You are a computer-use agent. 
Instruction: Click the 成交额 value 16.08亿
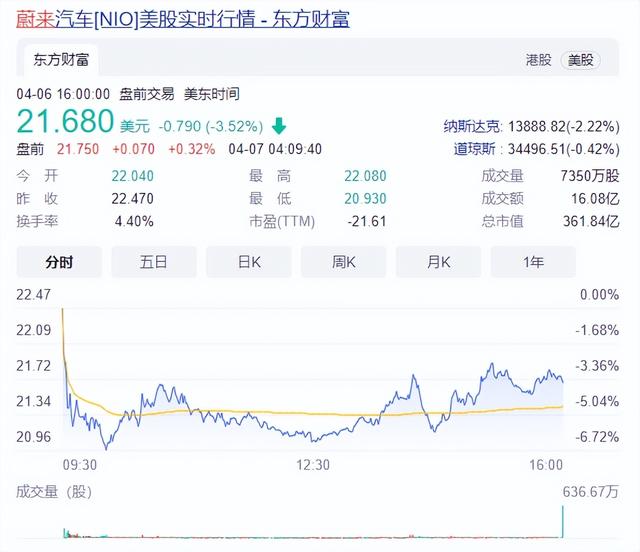595,198
